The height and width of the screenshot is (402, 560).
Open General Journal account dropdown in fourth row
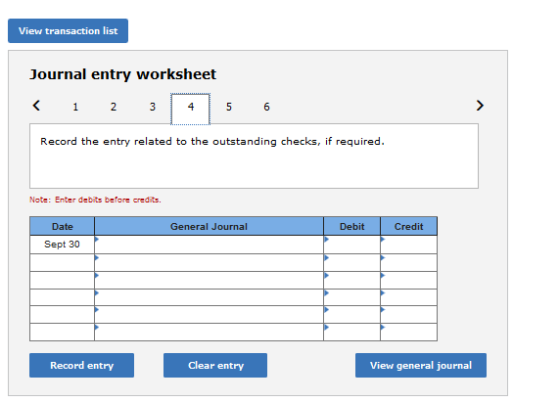(x=209, y=297)
